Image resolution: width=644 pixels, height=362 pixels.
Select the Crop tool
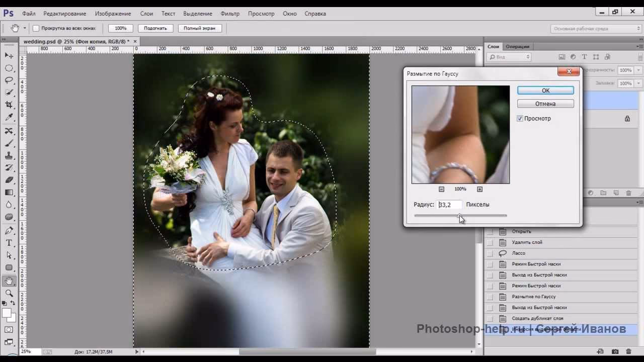click(x=9, y=105)
